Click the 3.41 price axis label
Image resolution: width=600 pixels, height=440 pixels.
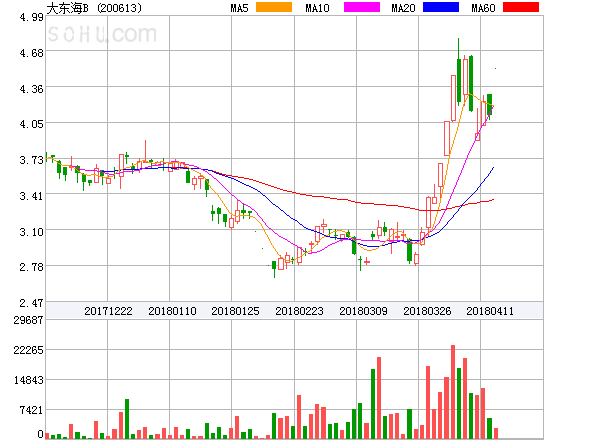coord(31,196)
